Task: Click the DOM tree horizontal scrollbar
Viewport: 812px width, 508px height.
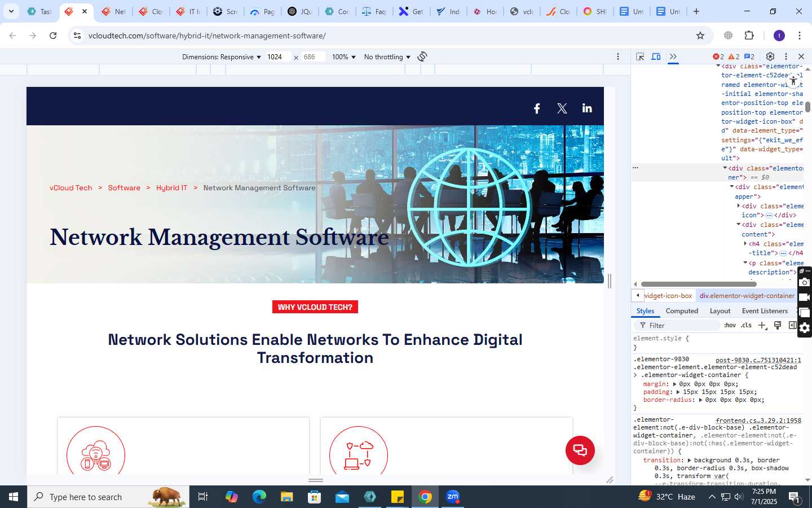Action: (698, 284)
